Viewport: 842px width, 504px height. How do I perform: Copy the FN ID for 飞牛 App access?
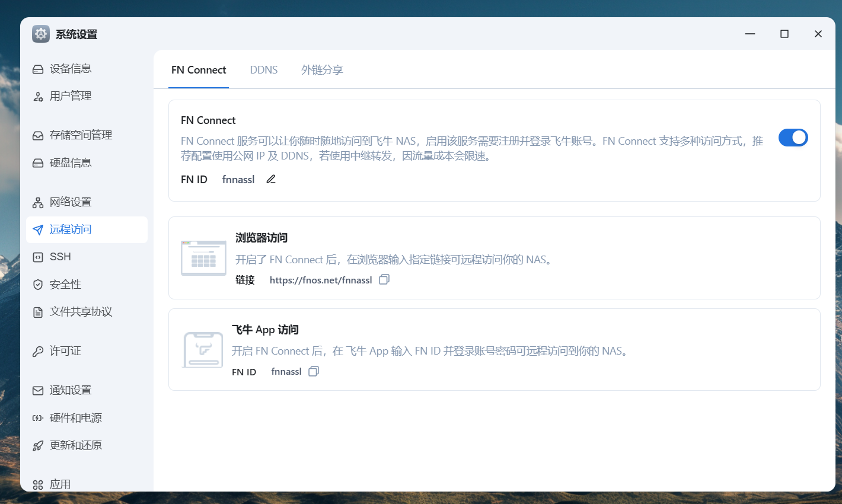(x=314, y=371)
